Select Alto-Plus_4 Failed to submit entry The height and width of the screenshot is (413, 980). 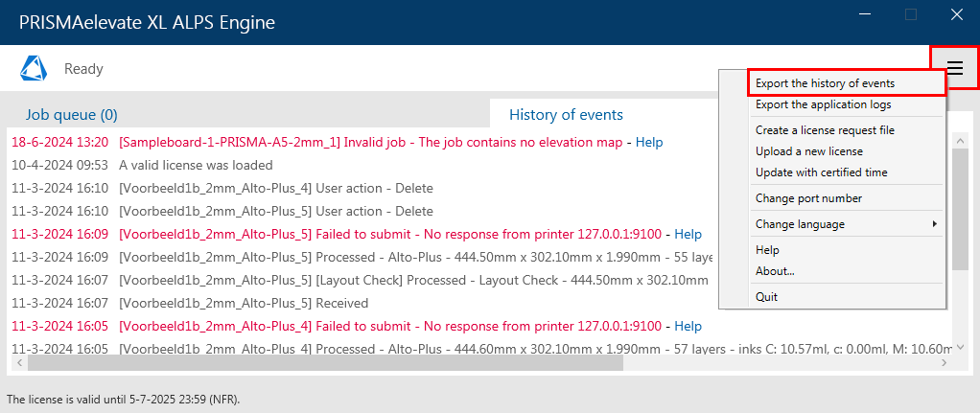coord(357,326)
